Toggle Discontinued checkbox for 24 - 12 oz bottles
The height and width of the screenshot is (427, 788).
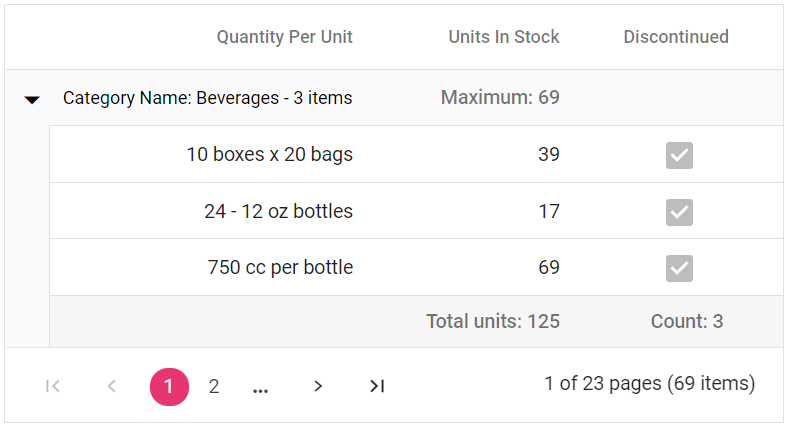(x=679, y=212)
